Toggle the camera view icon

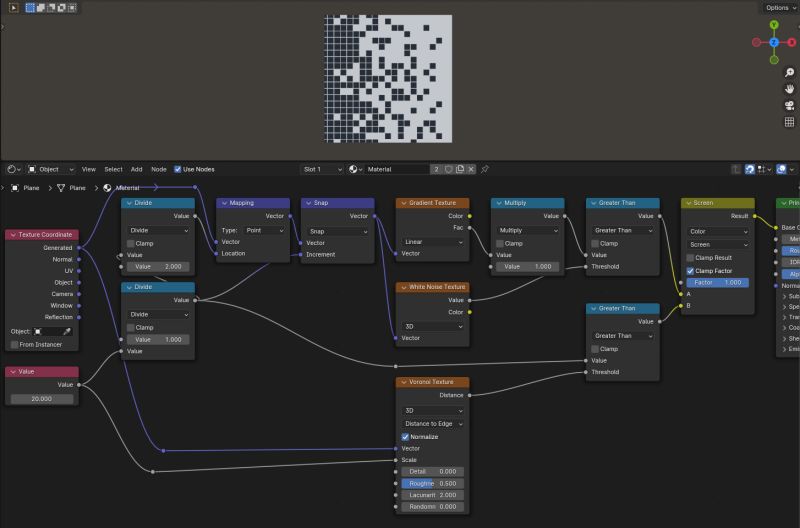point(789,106)
